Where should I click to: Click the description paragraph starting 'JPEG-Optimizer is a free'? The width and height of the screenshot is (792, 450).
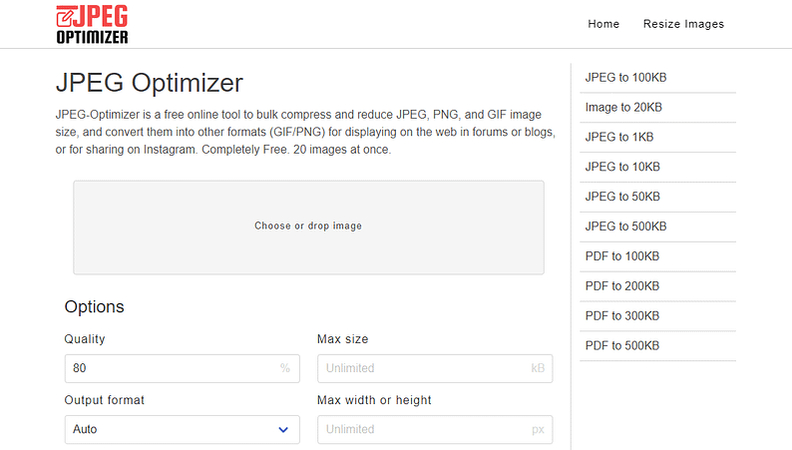(x=306, y=132)
